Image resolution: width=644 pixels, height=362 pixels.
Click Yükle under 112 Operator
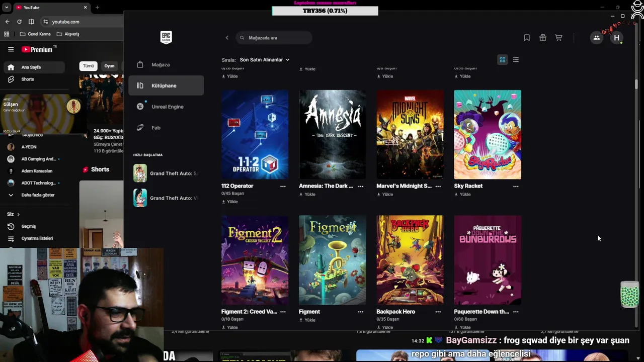click(x=229, y=202)
